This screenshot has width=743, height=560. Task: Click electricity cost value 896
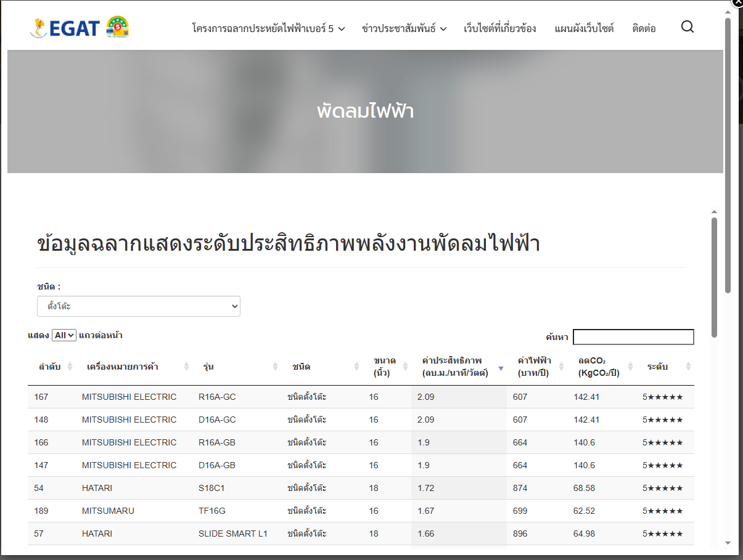pos(520,534)
